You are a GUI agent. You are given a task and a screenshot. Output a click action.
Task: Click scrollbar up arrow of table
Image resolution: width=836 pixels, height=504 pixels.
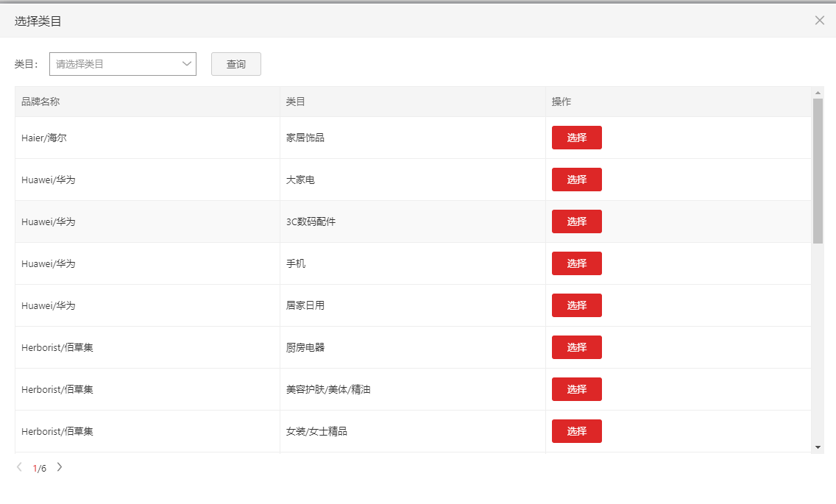818,93
